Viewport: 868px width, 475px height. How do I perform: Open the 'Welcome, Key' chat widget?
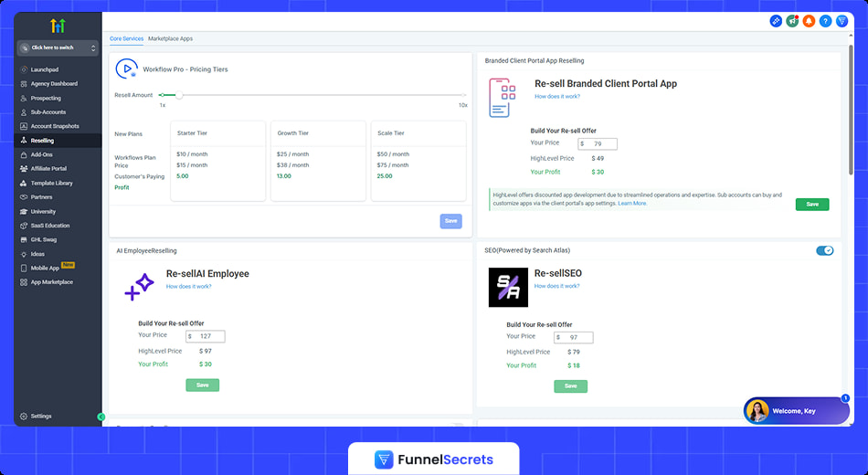point(795,411)
